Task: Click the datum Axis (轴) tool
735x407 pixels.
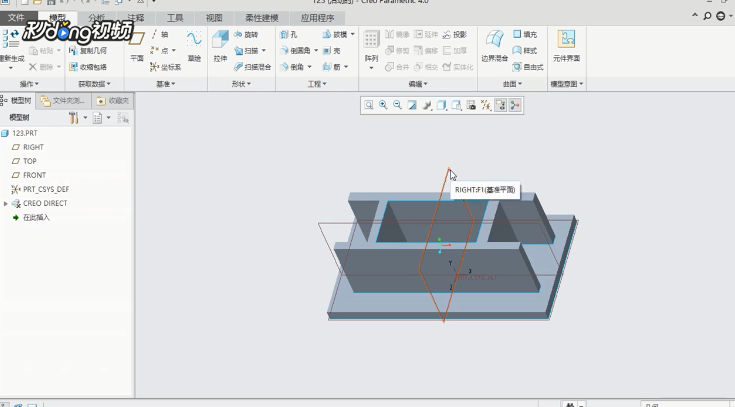Action: (x=159, y=35)
